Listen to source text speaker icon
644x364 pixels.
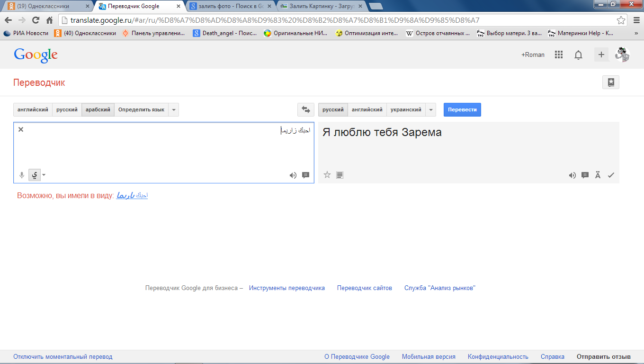coord(293,175)
